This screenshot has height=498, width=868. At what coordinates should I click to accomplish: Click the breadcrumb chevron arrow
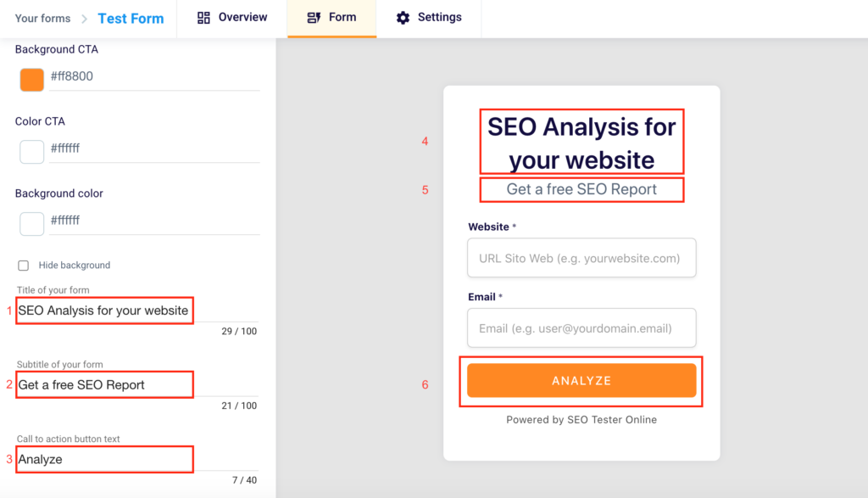pos(85,19)
